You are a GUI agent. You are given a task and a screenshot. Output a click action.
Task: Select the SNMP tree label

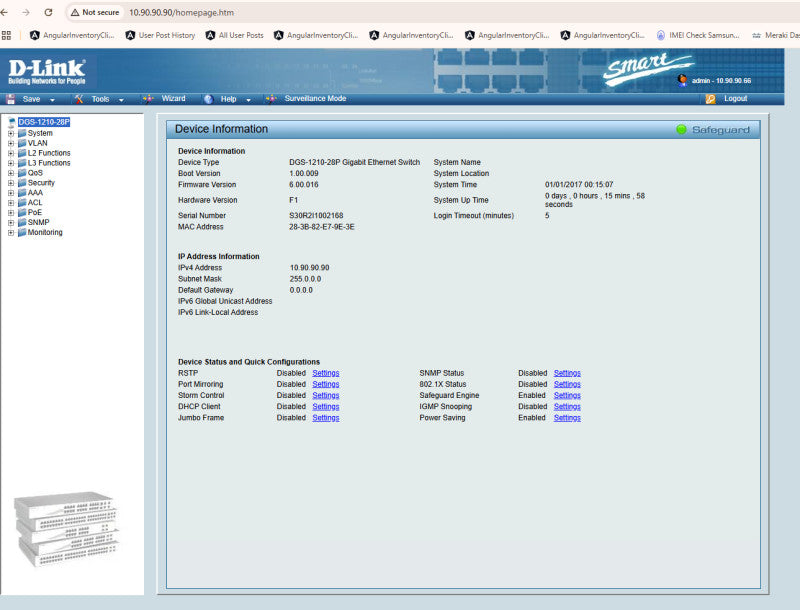click(x=38, y=222)
